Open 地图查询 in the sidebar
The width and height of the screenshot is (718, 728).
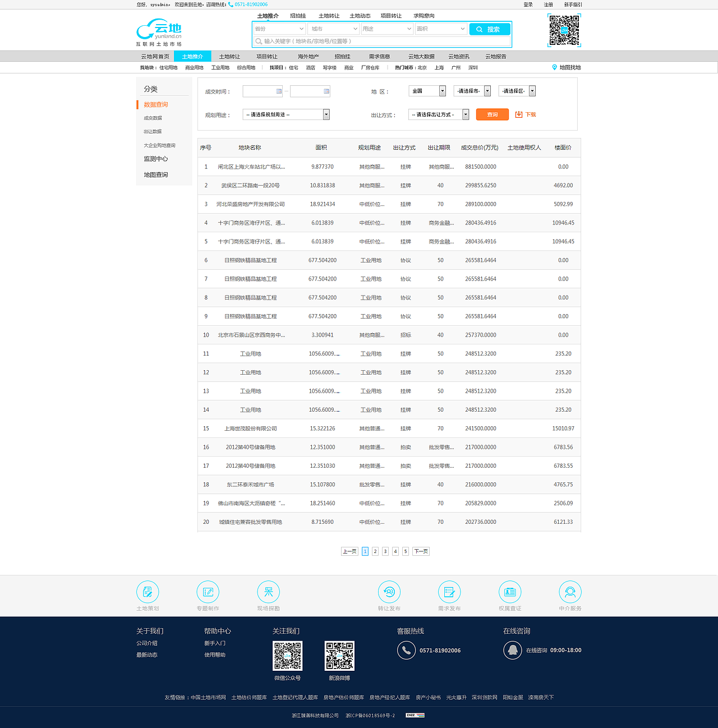156,174
